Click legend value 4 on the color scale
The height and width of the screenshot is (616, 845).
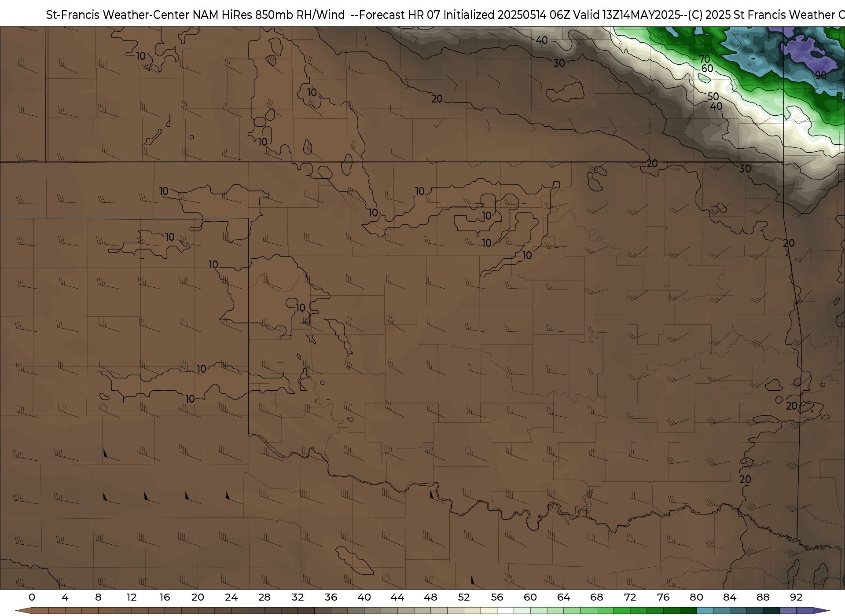point(65,597)
